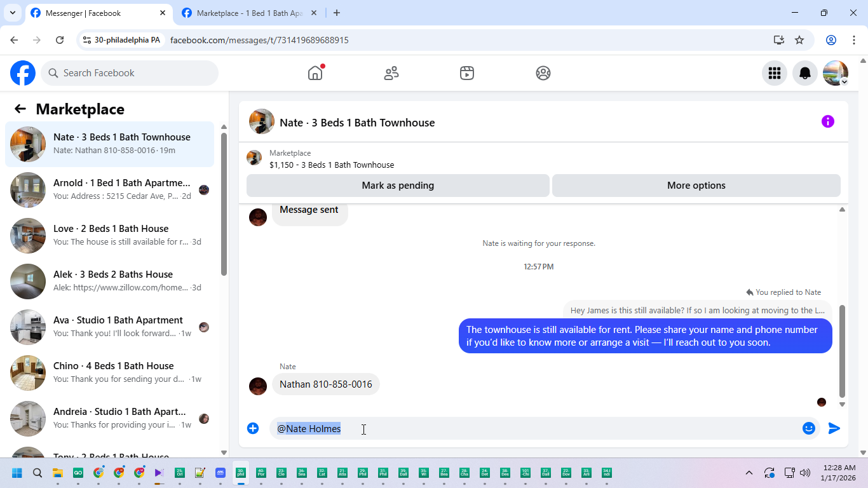The height and width of the screenshot is (488, 868).
Task: Close the Marketplace browser tab
Action: [313, 13]
